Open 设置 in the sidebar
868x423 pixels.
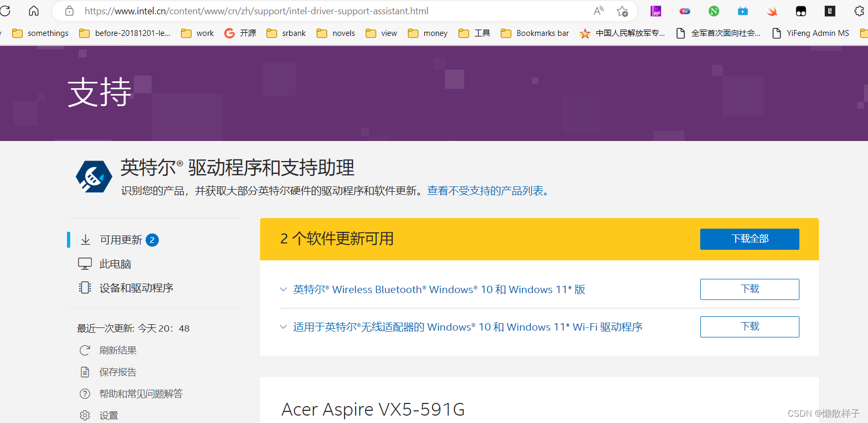(x=109, y=415)
